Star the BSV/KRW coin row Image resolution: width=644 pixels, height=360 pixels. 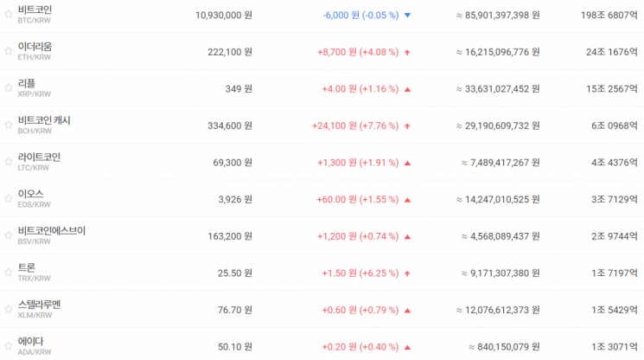[x=9, y=235]
